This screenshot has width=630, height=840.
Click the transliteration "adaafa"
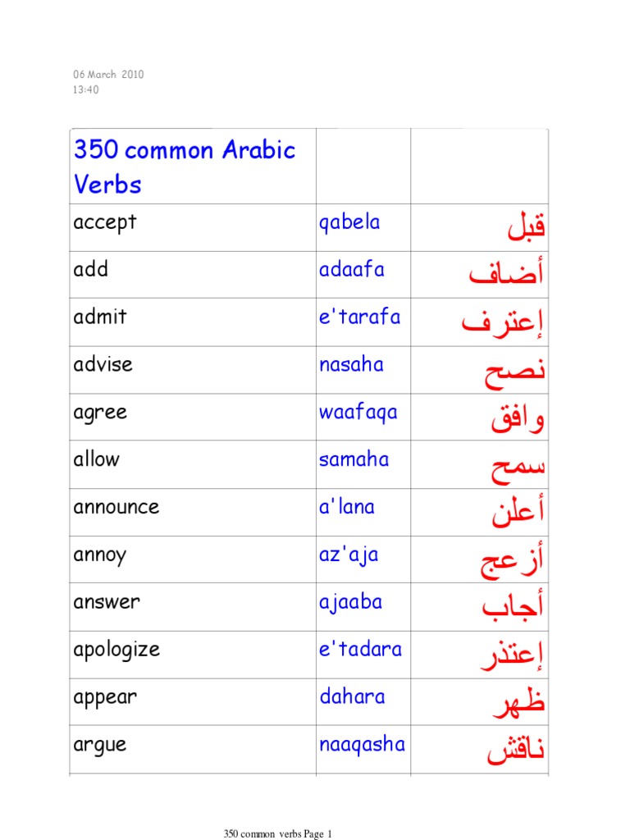pos(352,269)
